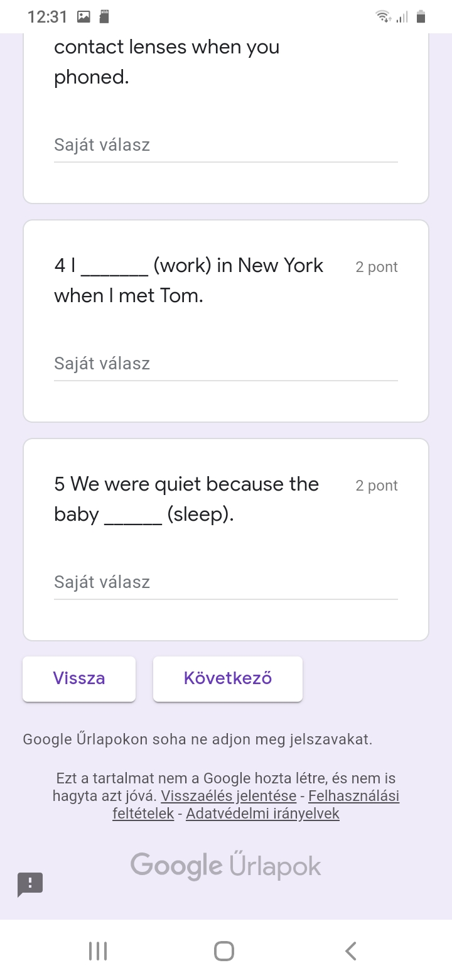Tap the image notification icon
452x980 pixels.
[83, 17]
